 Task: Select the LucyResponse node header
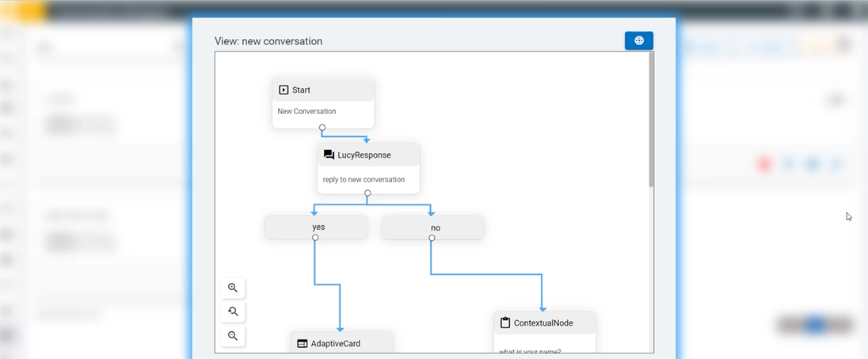[x=369, y=155]
